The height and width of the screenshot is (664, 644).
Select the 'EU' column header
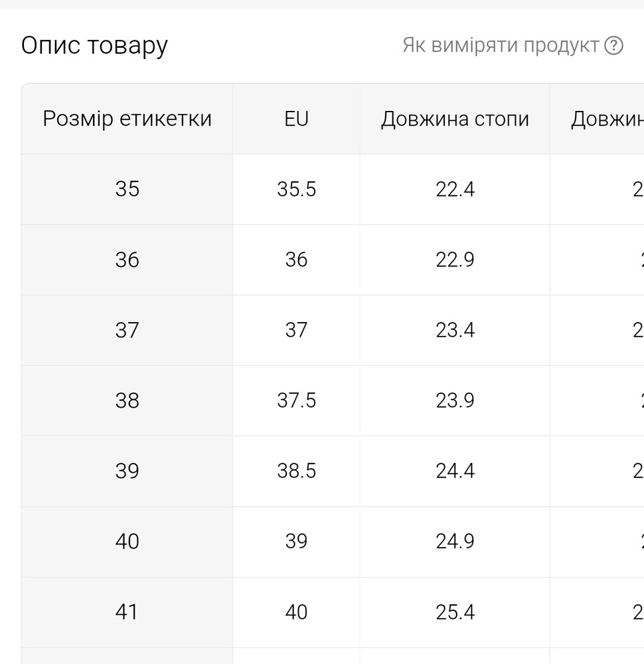coord(296,119)
